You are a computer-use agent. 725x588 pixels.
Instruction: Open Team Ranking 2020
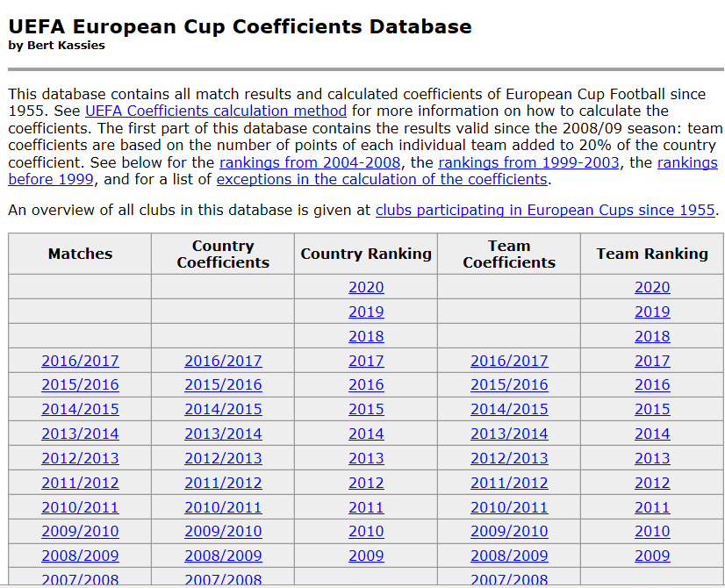652,287
